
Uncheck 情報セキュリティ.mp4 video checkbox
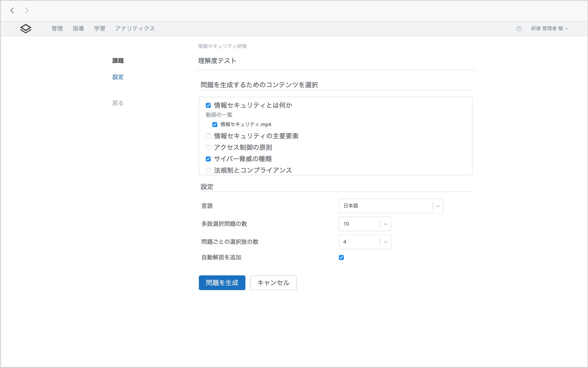(x=215, y=124)
